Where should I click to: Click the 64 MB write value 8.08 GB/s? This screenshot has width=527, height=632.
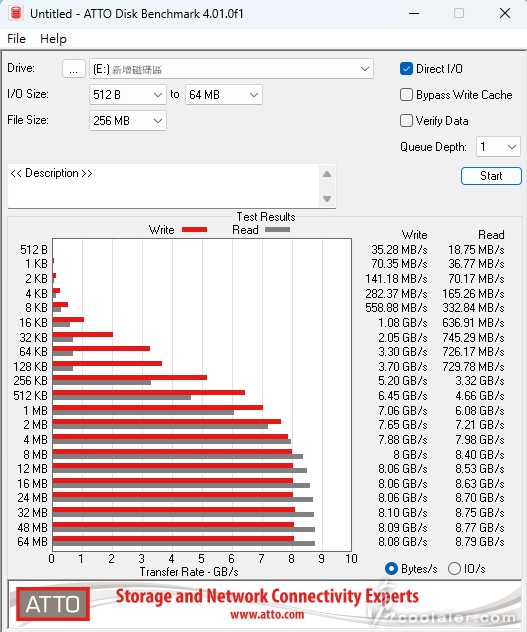point(402,542)
